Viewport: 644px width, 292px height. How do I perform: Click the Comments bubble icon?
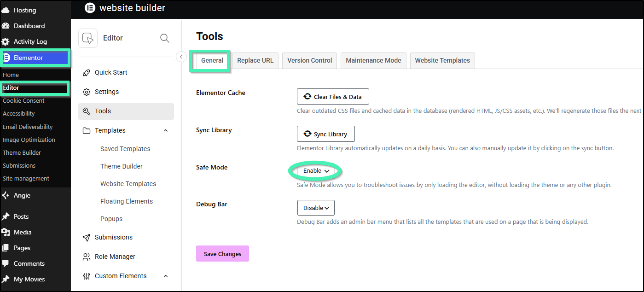tap(6, 263)
